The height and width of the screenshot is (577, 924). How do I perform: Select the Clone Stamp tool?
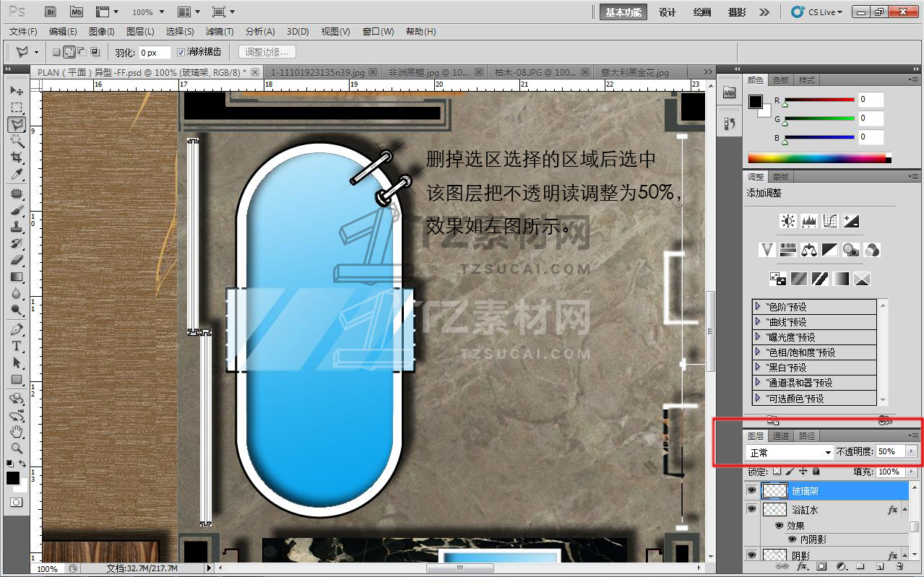[x=17, y=227]
